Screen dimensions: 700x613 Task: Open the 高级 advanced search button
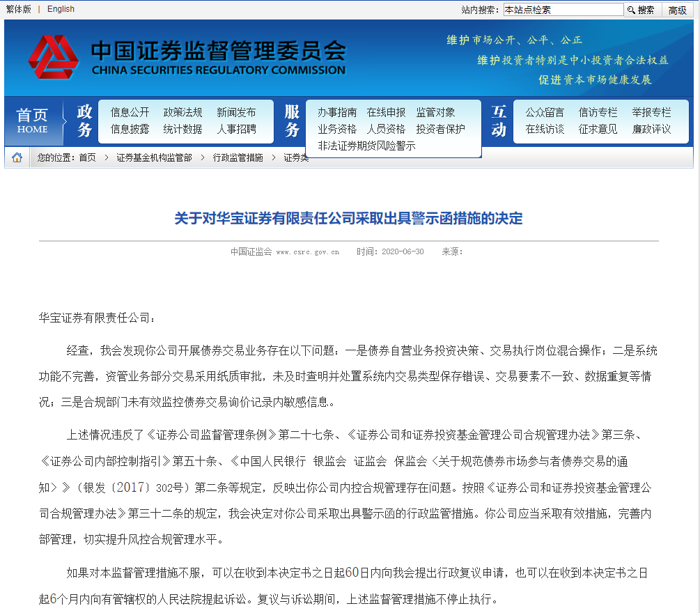677,10
